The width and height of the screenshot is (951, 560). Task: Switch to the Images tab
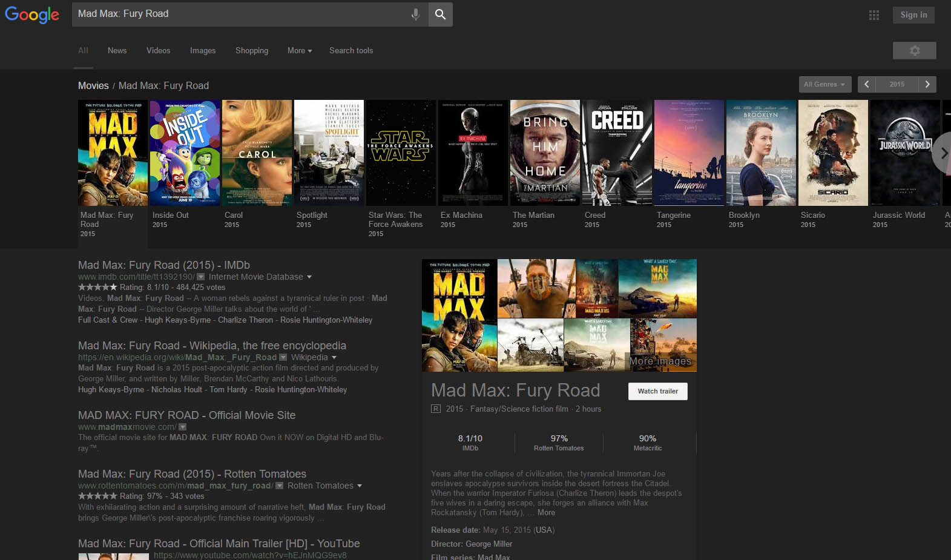click(x=203, y=50)
